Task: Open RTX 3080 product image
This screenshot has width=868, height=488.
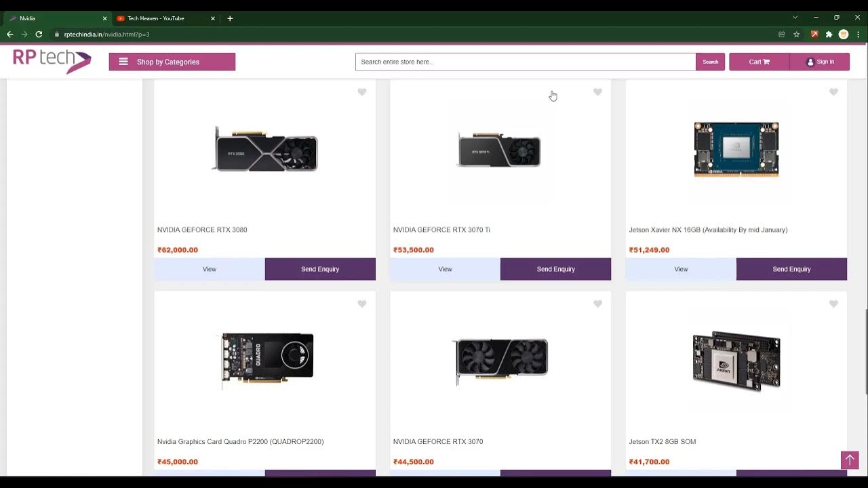Action: point(265,150)
